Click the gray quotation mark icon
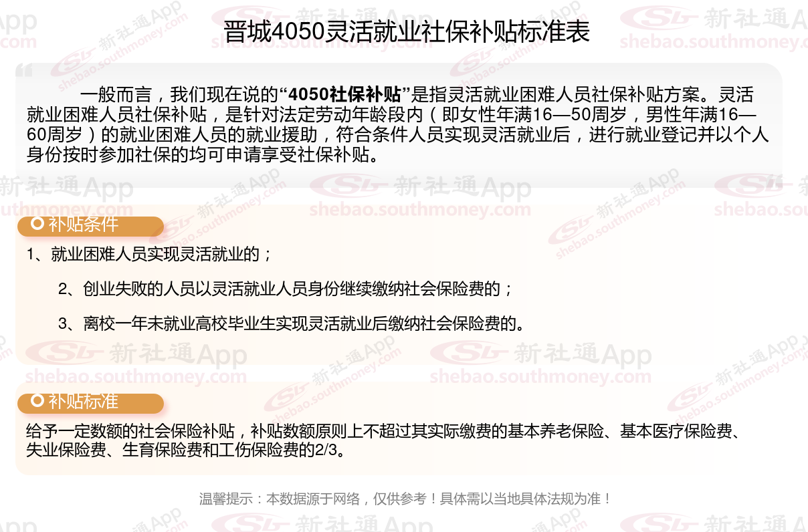This screenshot has height=532, width=808. click(x=24, y=70)
